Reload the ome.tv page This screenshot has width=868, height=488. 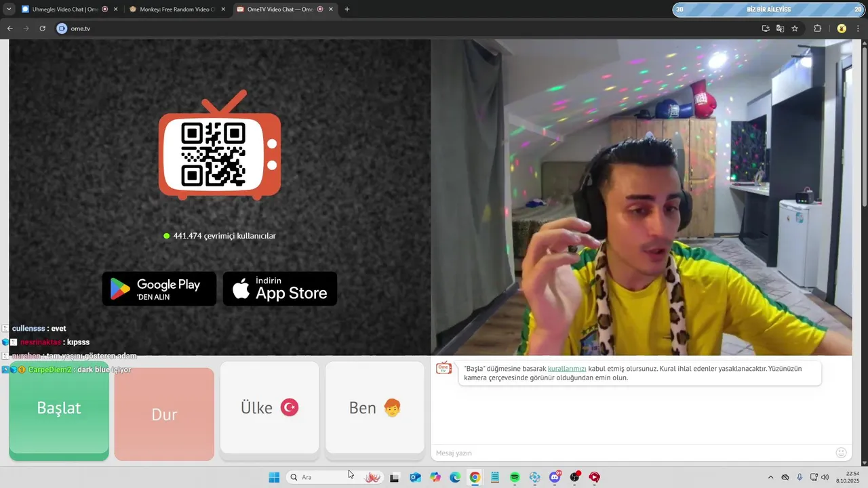[x=42, y=28]
